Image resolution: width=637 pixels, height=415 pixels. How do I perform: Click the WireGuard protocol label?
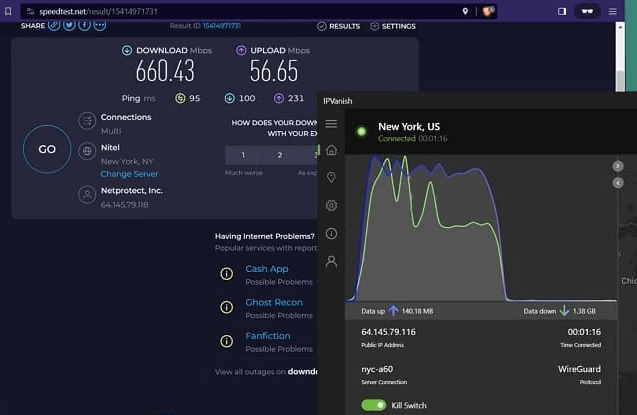(579, 369)
